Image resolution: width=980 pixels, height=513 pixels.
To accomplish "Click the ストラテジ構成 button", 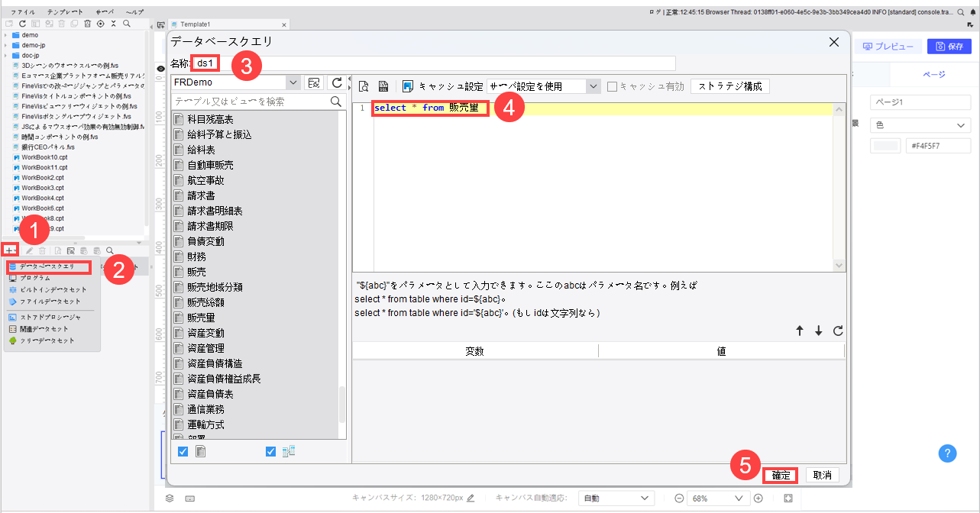I will 729,86.
